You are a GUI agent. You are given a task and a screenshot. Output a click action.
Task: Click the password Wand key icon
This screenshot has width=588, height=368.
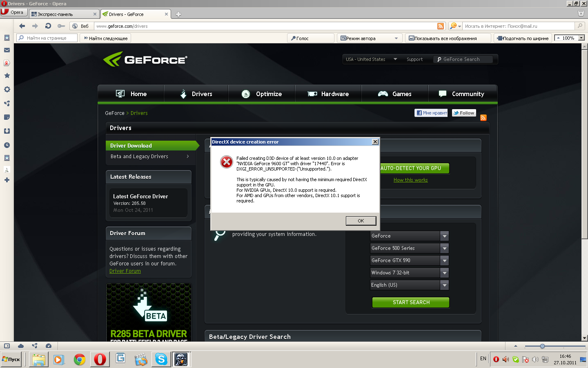pyautogui.click(x=61, y=26)
